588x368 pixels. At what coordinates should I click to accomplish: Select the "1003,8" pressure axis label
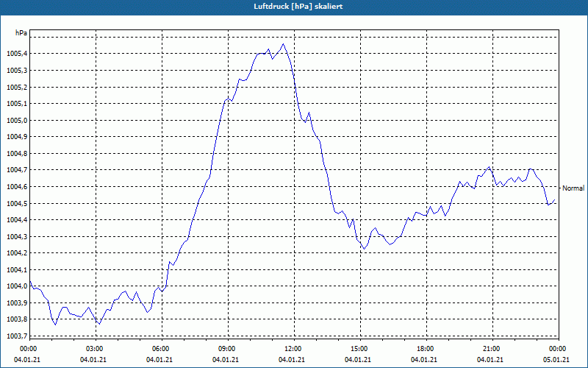17,319
